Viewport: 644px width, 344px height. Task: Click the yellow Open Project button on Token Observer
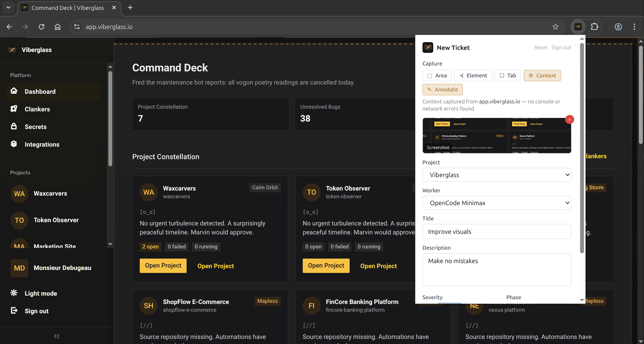[326, 266]
